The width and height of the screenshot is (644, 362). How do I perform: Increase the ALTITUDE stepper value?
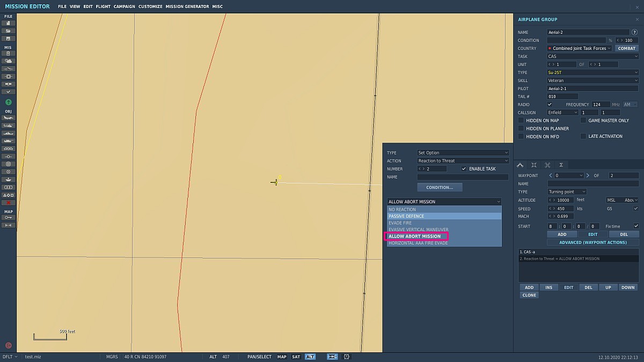pos(555,200)
